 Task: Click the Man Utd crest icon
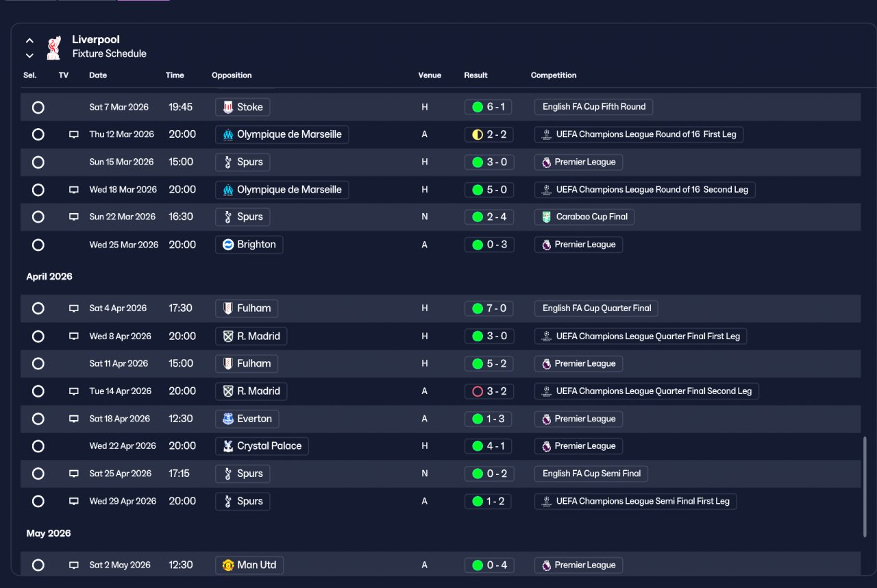coord(228,565)
